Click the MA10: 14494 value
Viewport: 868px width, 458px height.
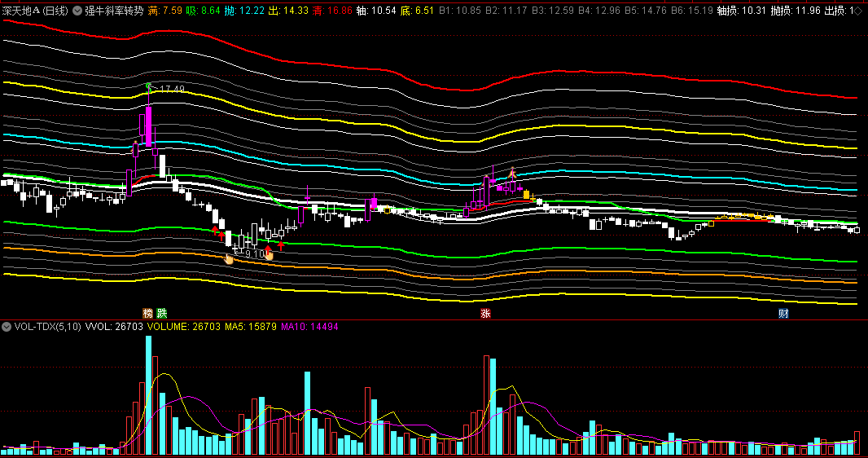click(x=310, y=327)
